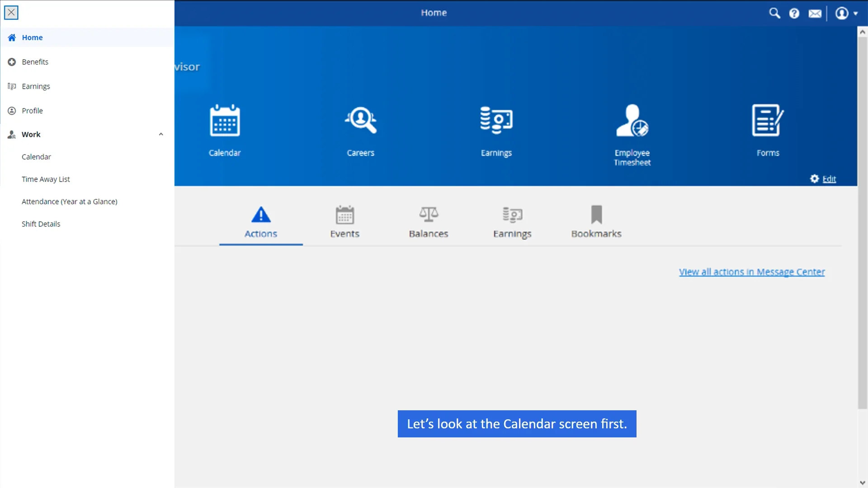Click the Work person icon

[x=12, y=134]
